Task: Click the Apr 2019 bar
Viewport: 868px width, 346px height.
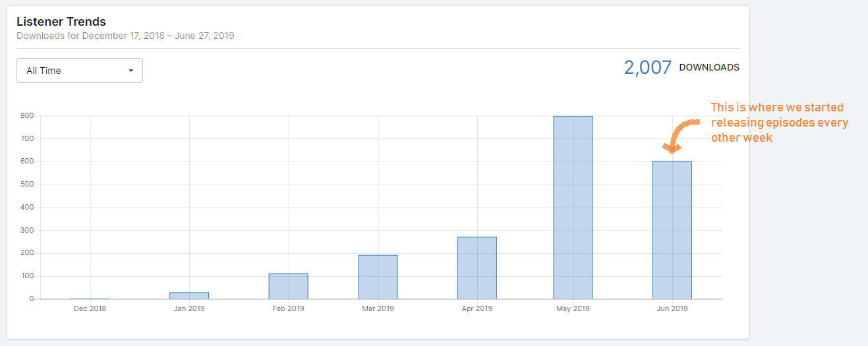Action: [x=477, y=268]
